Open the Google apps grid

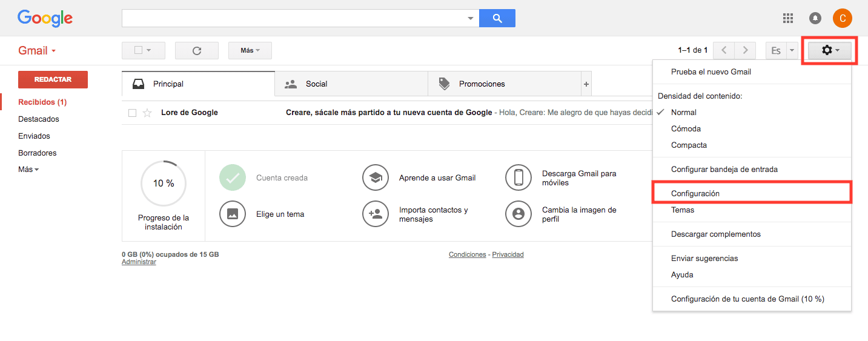point(788,18)
